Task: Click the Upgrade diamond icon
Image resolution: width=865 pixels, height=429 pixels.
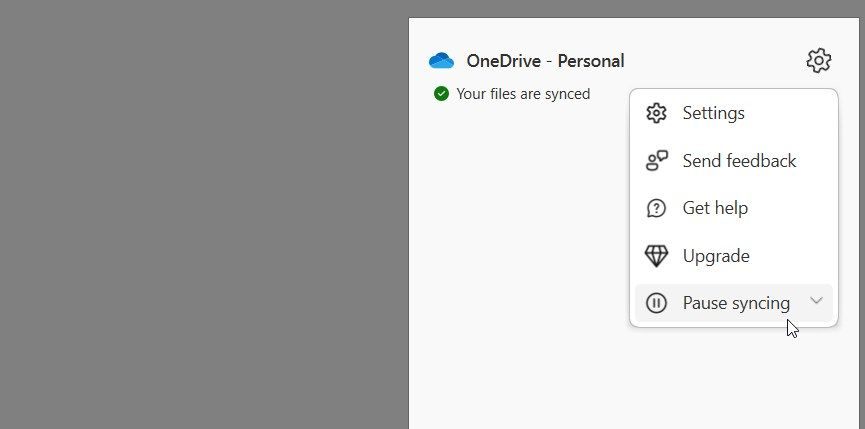Action: [656, 256]
